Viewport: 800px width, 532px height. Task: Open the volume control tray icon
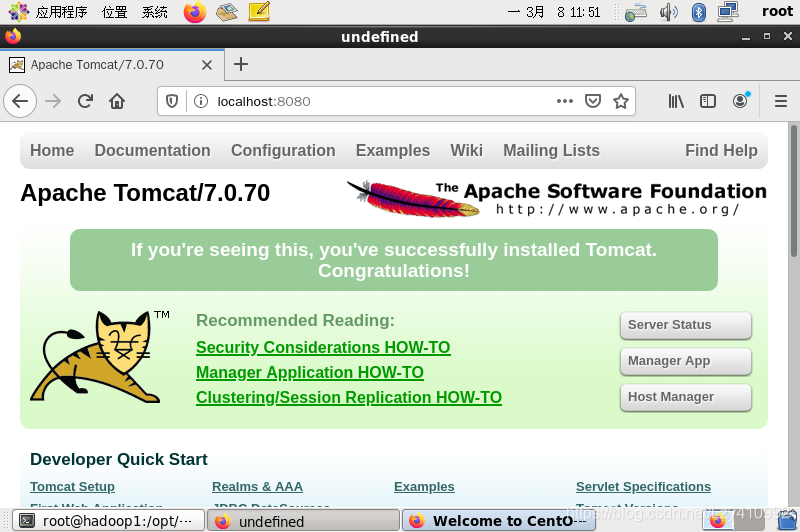pyautogui.click(x=668, y=12)
